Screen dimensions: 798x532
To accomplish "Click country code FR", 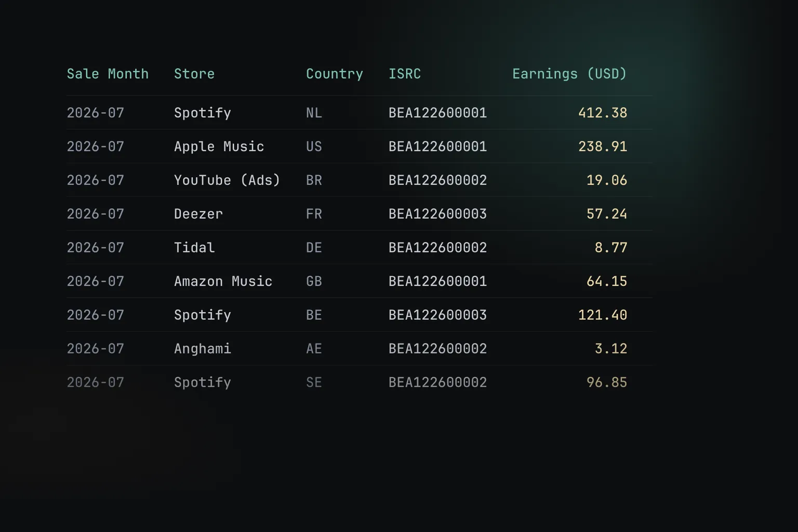I will click(314, 214).
